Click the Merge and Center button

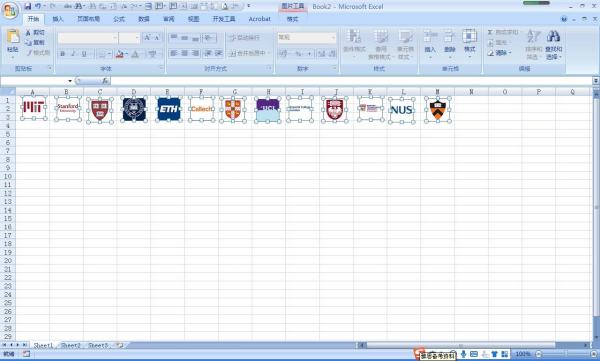[x=249, y=54]
